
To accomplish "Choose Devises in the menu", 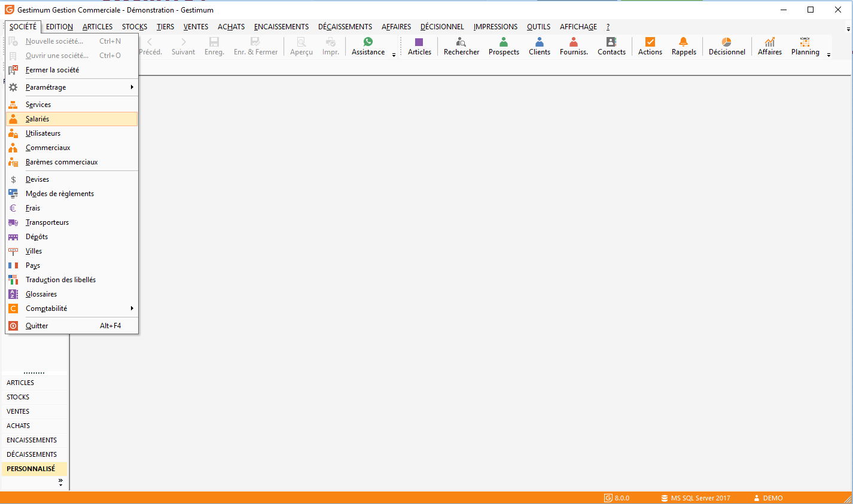I will 72,179.
